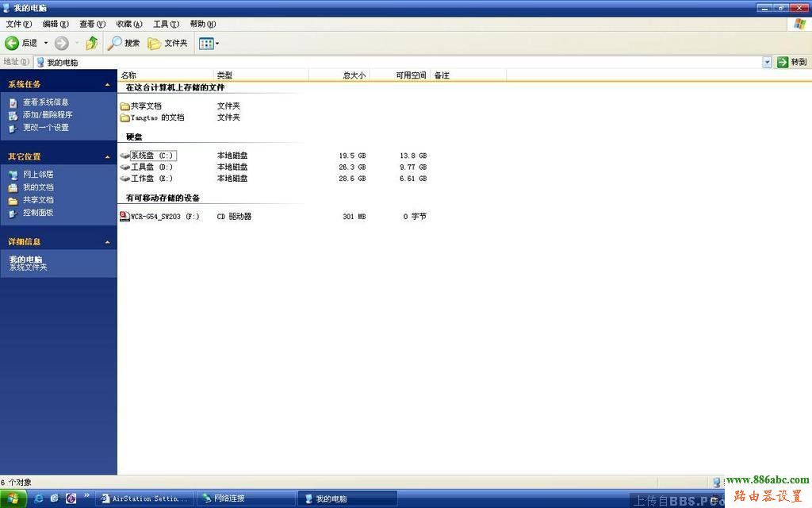This screenshot has width=812, height=508.
Task: Select the 系统盘 (C:) drive
Action: coord(151,156)
